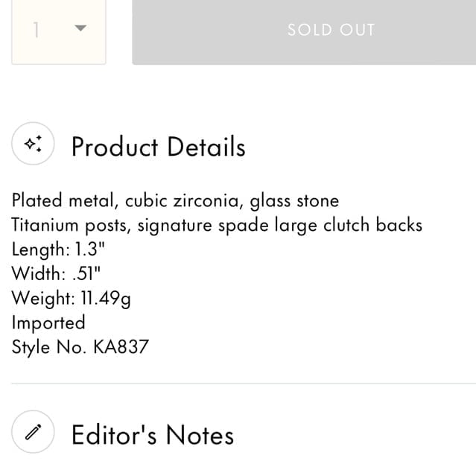Expand the Editor's Notes section heading
Viewport: 476px width, 476px height.
point(153,435)
